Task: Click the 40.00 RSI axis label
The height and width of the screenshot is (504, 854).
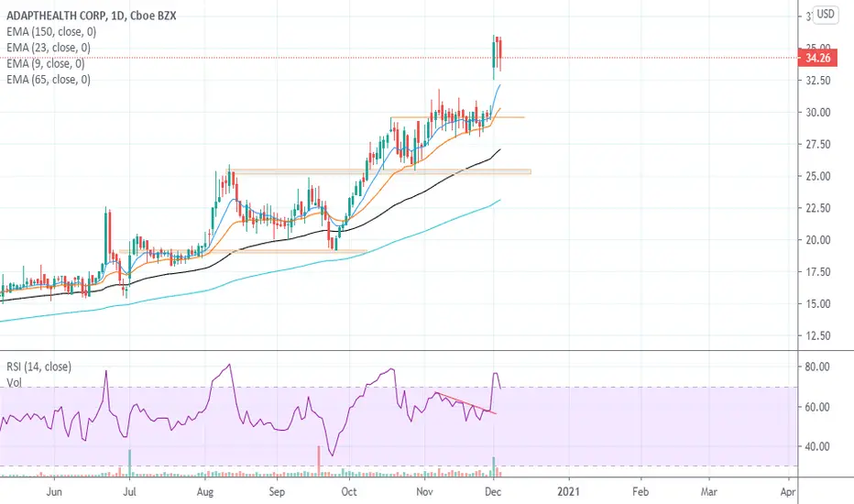Action: click(x=818, y=446)
